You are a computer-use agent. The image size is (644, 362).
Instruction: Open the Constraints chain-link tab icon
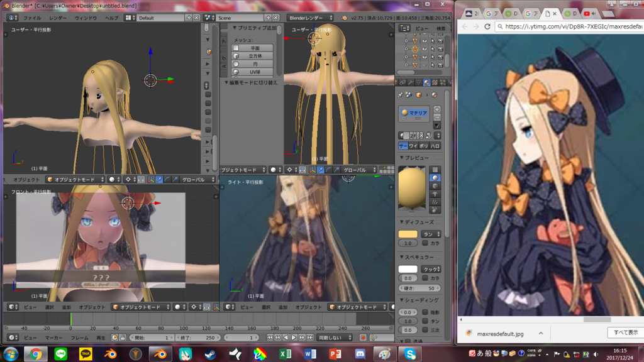pyautogui.click(x=403, y=83)
